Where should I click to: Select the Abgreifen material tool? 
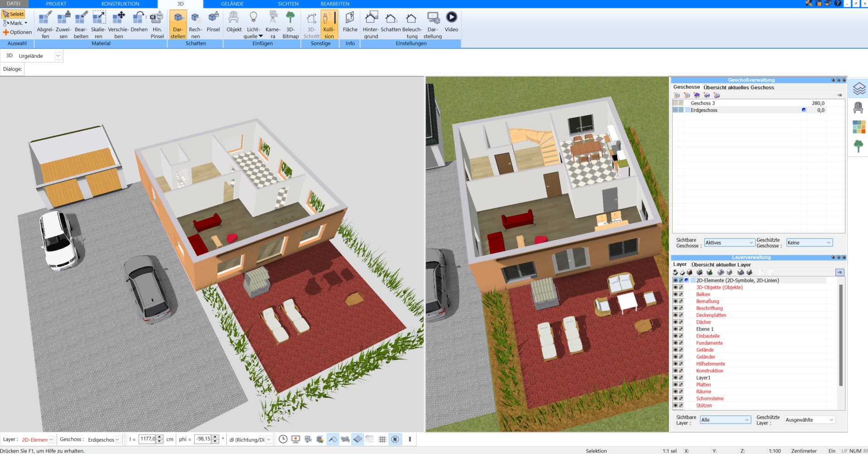click(x=45, y=25)
